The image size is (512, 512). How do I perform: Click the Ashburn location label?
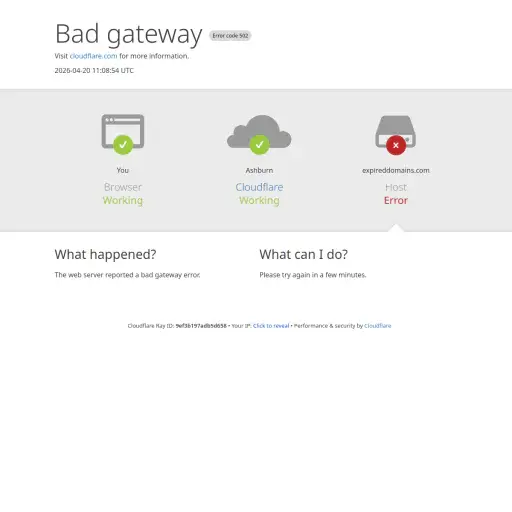pos(259,170)
